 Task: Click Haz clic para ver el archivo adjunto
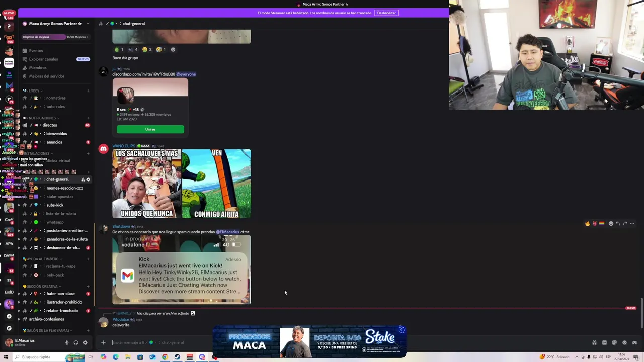[x=163, y=313]
